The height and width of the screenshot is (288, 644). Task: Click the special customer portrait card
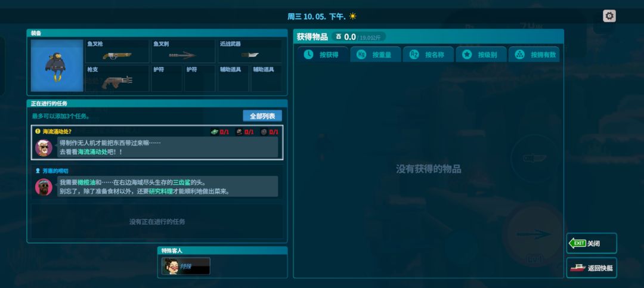click(186, 266)
